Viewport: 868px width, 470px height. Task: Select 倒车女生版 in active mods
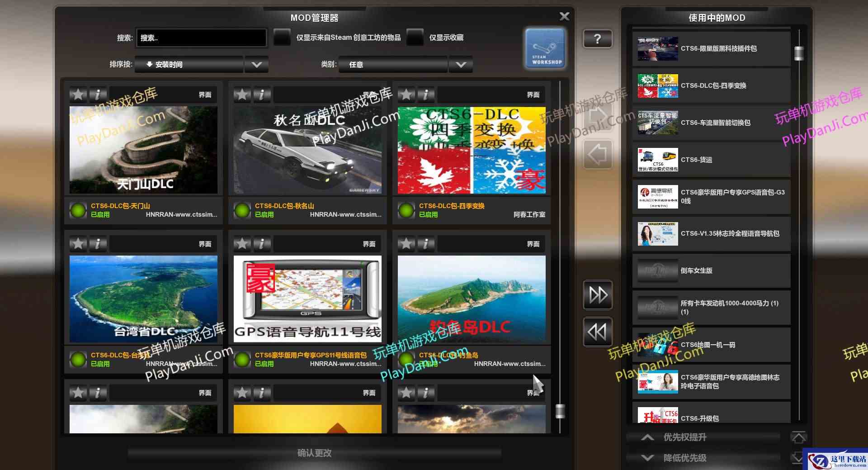[x=711, y=271]
